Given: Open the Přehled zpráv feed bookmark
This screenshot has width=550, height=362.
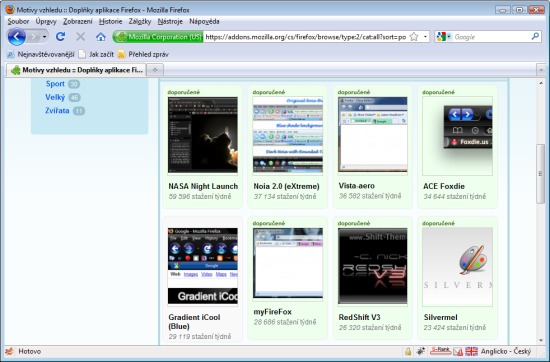Looking at the screenshot, I should click(143, 54).
